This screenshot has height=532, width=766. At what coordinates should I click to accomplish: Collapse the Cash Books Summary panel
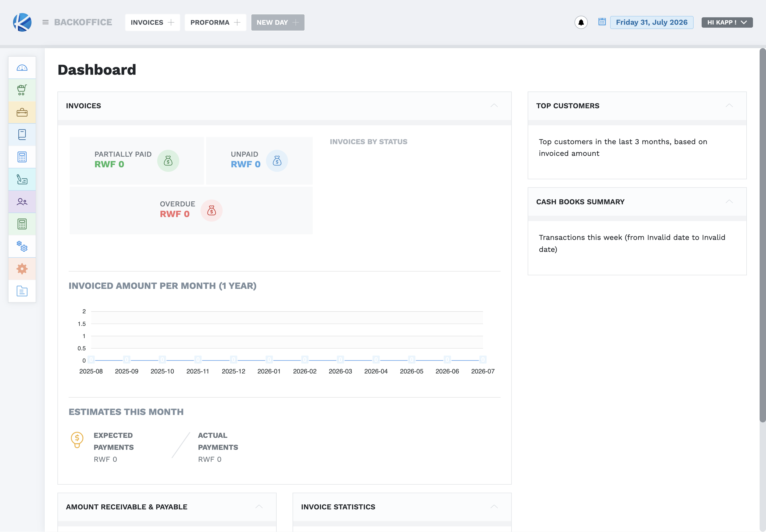[729, 202]
